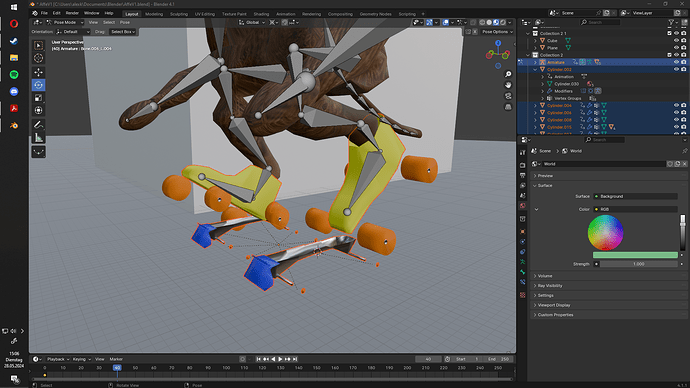Disable Cube in renders camera icon
The width and height of the screenshot is (690, 388).
click(683, 40)
